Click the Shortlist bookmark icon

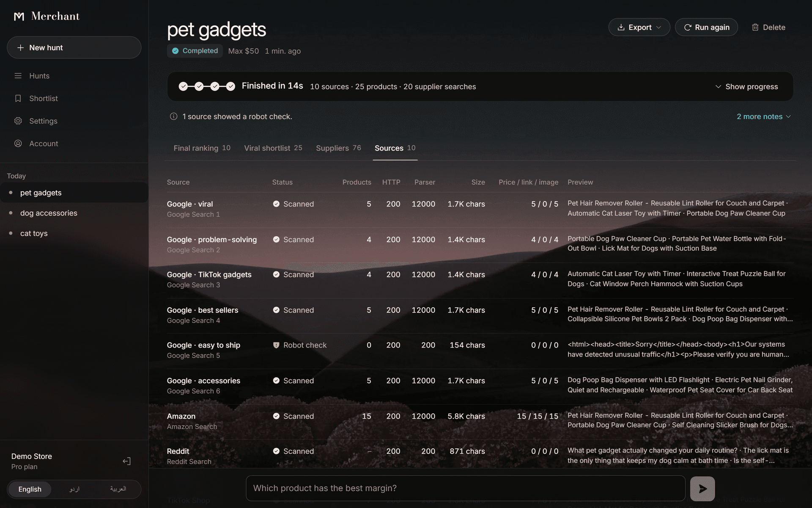(18, 98)
